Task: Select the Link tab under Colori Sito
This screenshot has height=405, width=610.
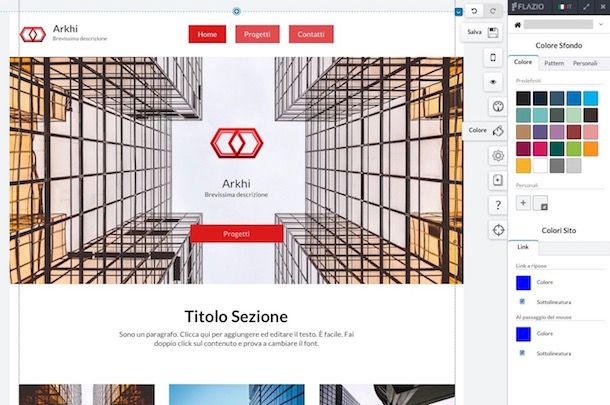Action: [523, 247]
